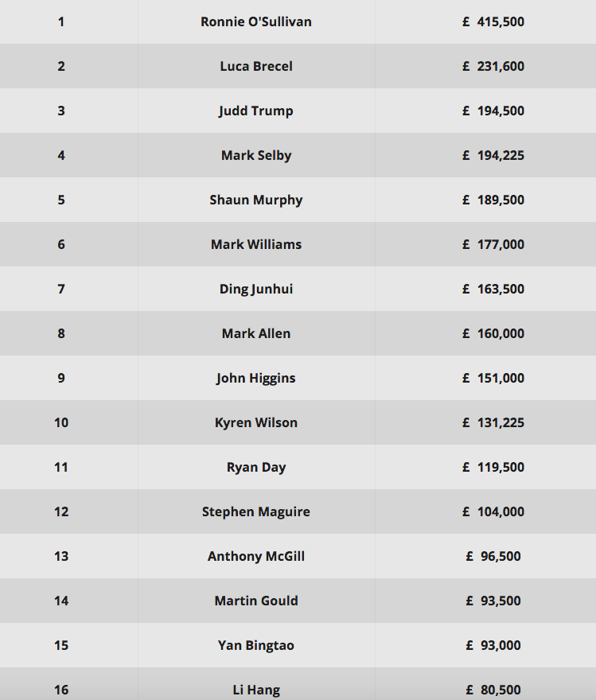This screenshot has height=700, width=596.
Task: Click the player name Ronnie O'Sullivan
Action: pyautogui.click(x=255, y=21)
